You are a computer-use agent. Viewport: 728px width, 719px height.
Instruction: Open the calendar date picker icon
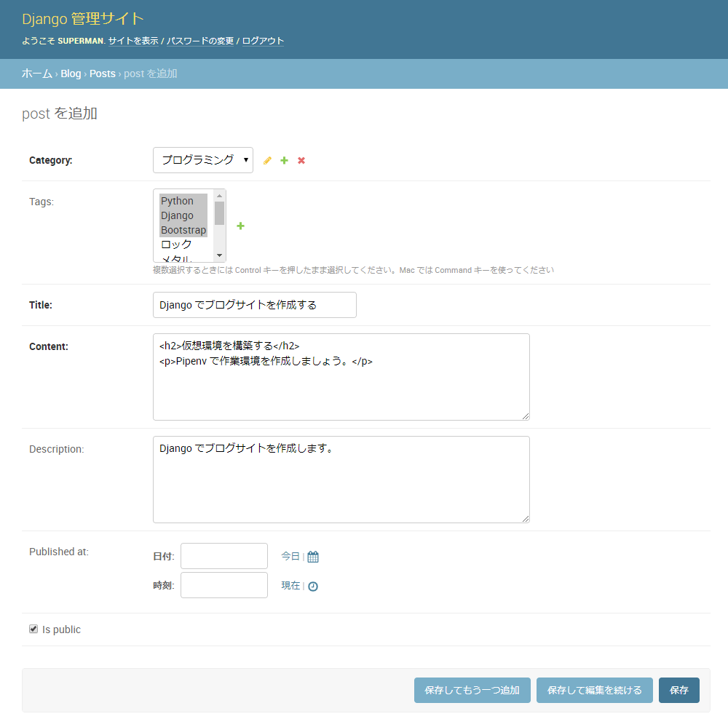coord(313,557)
